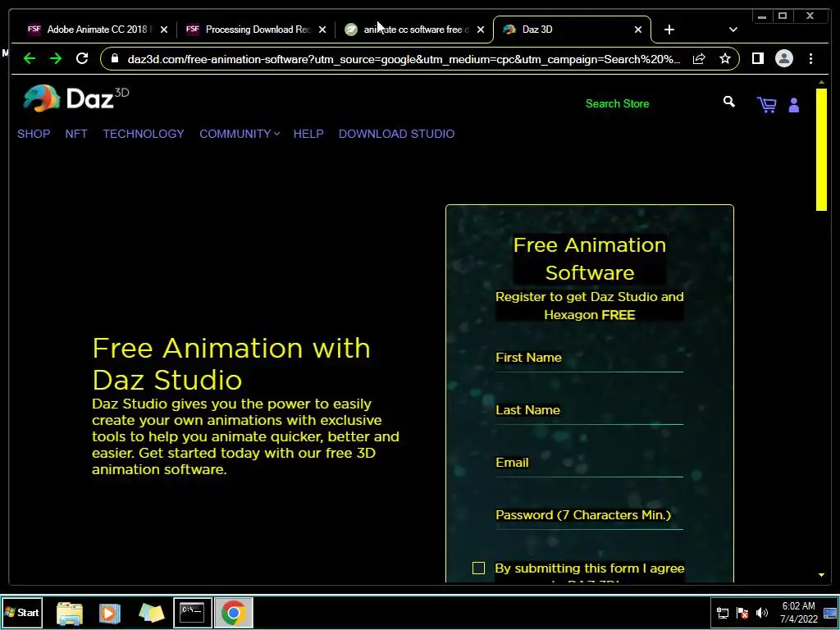Close the Adobe Animate CC 2018 tab
Image resolution: width=840 pixels, height=630 pixels.
[164, 30]
